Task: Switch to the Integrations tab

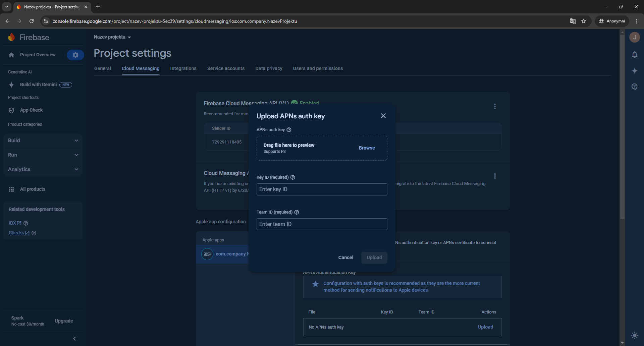Action: coord(183,68)
